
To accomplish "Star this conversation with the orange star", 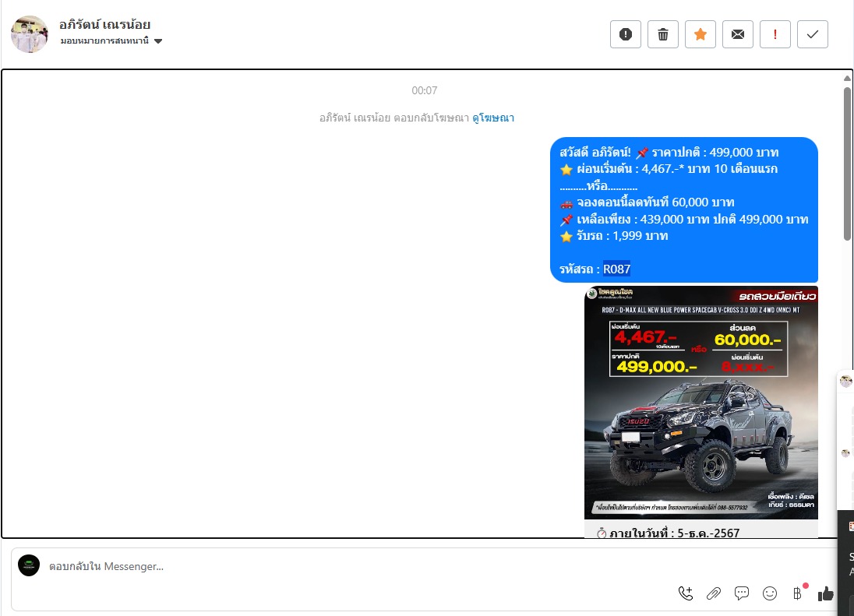I will (700, 34).
